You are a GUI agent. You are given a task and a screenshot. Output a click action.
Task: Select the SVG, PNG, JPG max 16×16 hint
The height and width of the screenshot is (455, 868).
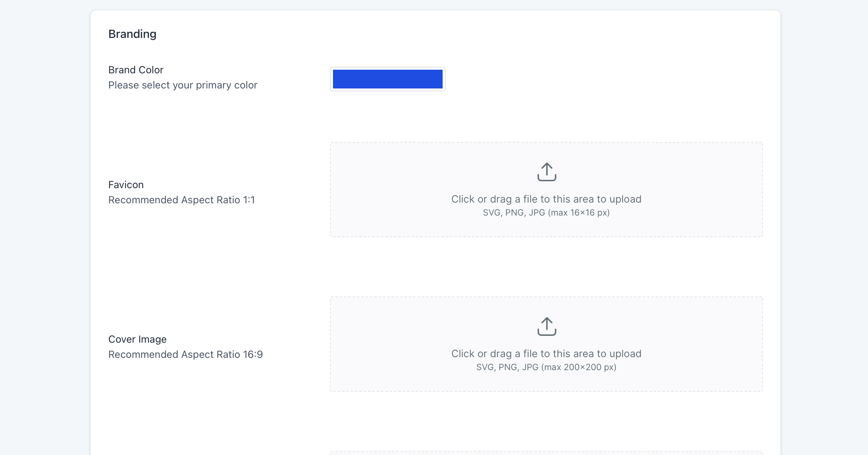click(546, 213)
